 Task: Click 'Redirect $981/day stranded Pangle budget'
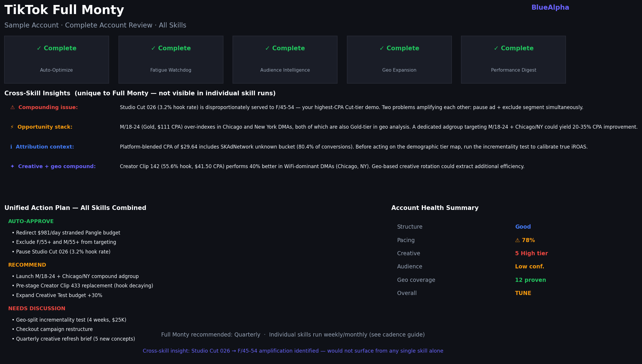pos(66,233)
